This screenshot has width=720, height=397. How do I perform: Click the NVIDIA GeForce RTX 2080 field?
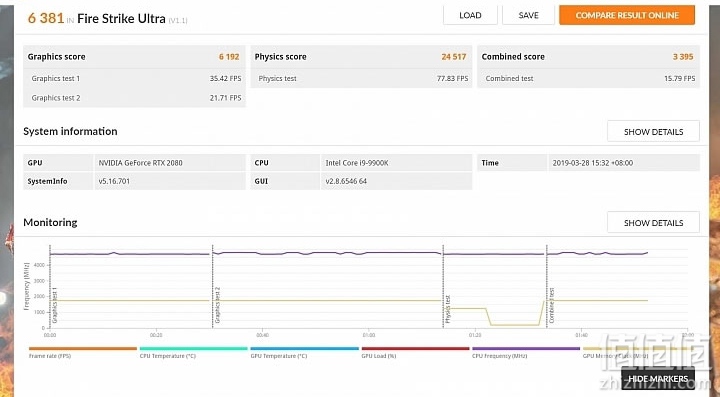(x=169, y=163)
